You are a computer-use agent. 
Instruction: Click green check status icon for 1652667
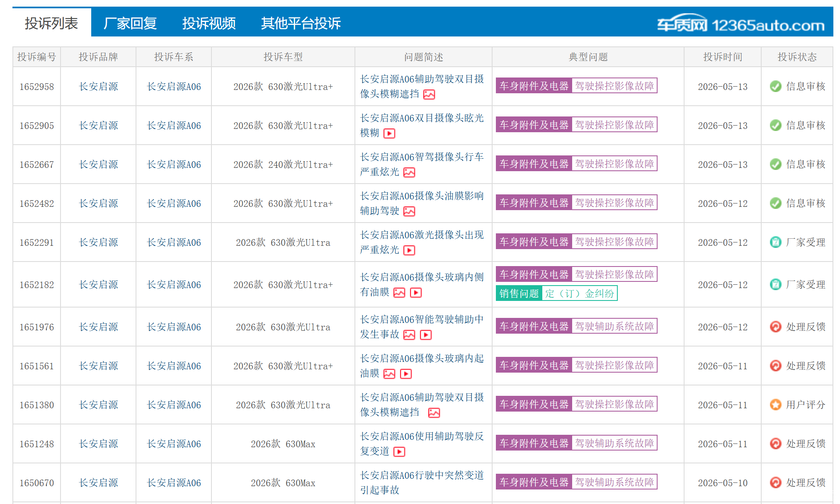pyautogui.click(x=775, y=164)
